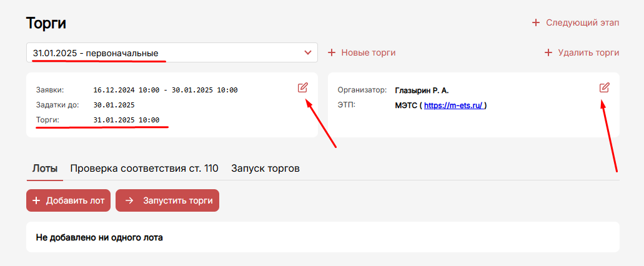This screenshot has width=644, height=266.
Task: Click the plus icon on Добавить лот button
Action: pos(37,200)
